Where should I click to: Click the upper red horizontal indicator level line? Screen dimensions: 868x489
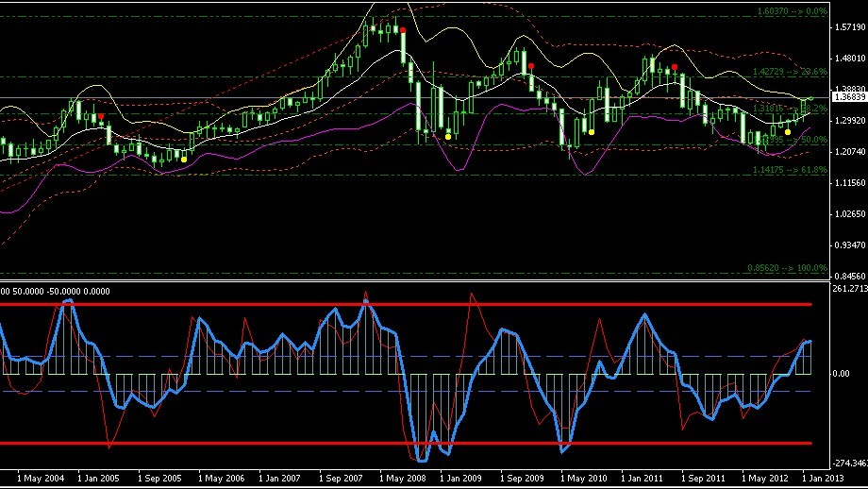point(406,304)
